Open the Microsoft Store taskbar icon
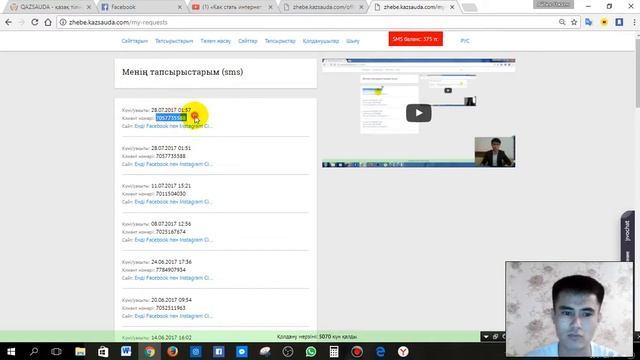 click(103, 351)
